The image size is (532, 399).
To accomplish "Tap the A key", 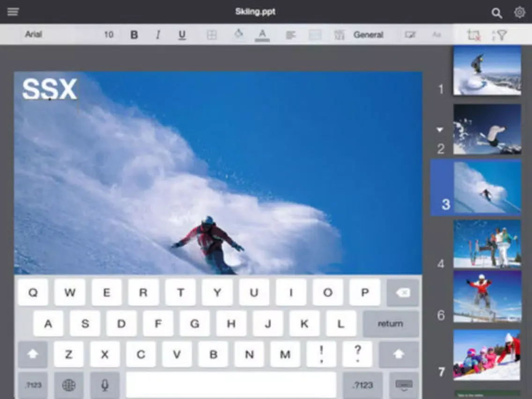I will (x=48, y=324).
